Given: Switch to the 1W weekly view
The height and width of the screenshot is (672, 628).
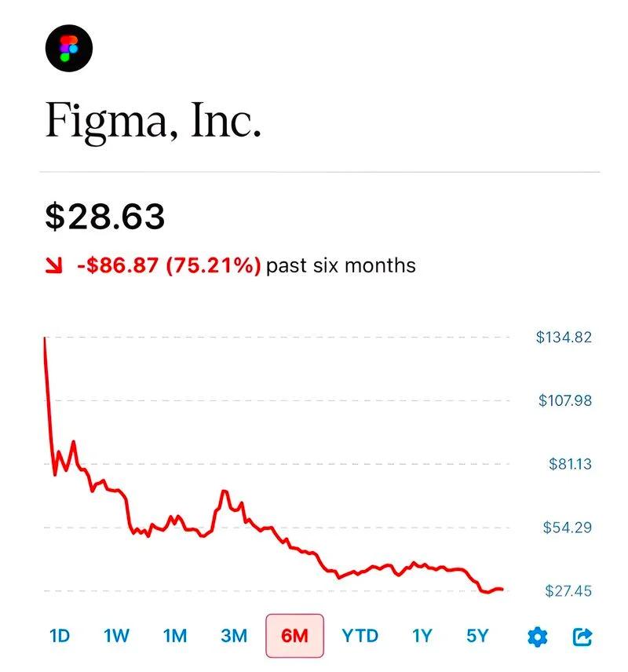Looking at the screenshot, I should (116, 634).
